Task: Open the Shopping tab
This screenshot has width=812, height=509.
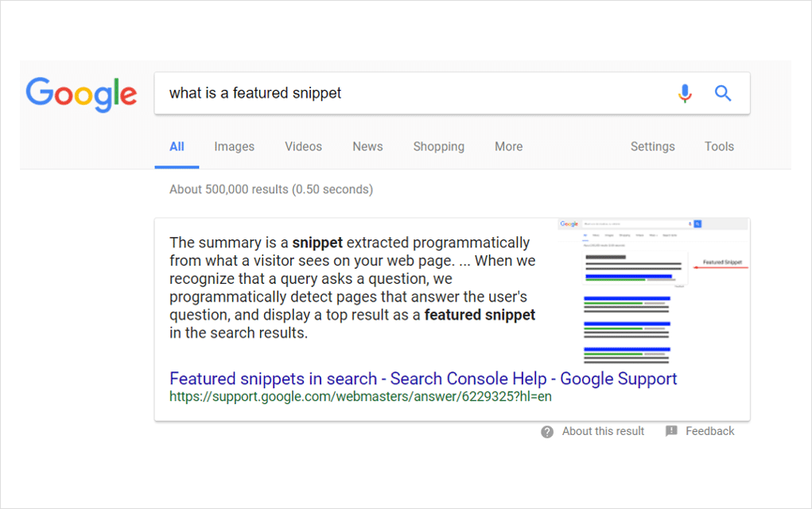Action: tap(439, 146)
